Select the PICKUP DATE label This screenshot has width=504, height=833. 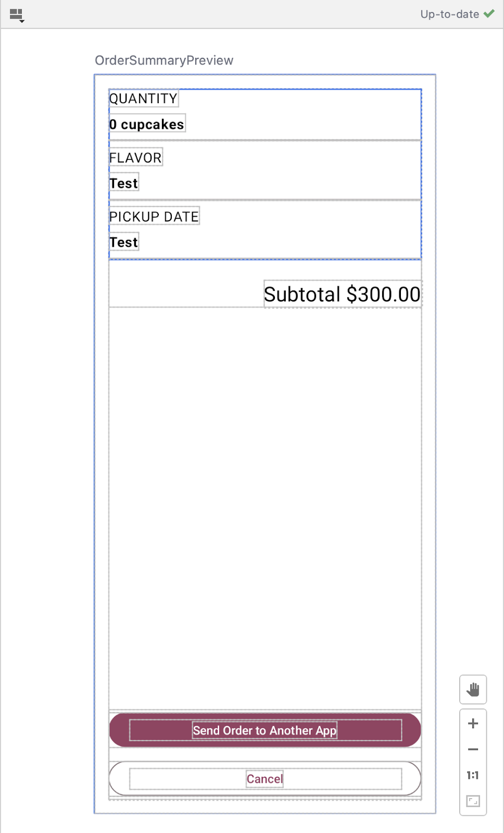(154, 217)
